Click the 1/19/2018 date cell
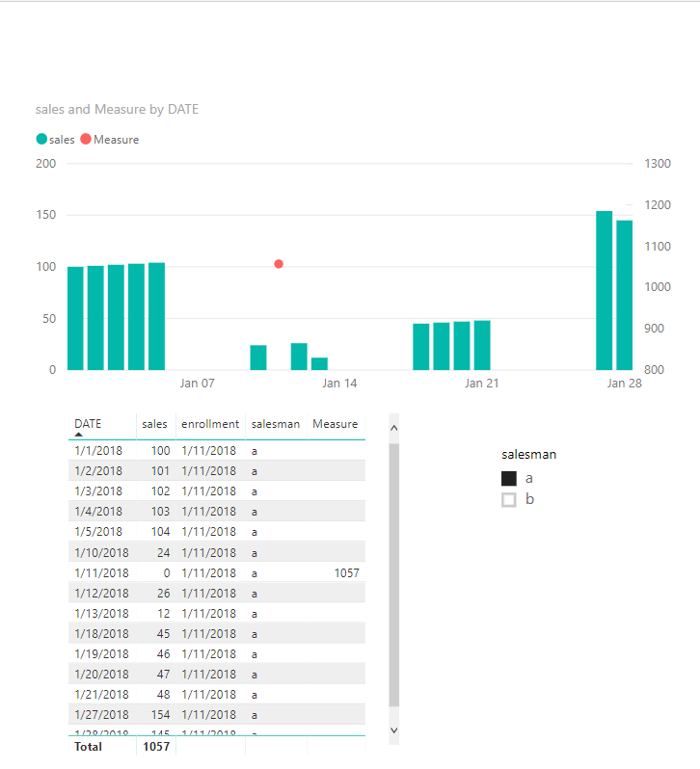Viewport: 700px width, 769px height. [x=101, y=653]
